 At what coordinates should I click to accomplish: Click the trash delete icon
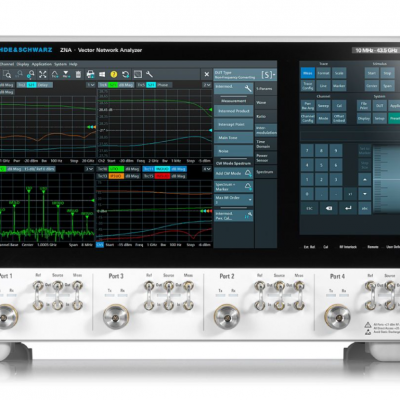(x=78, y=74)
